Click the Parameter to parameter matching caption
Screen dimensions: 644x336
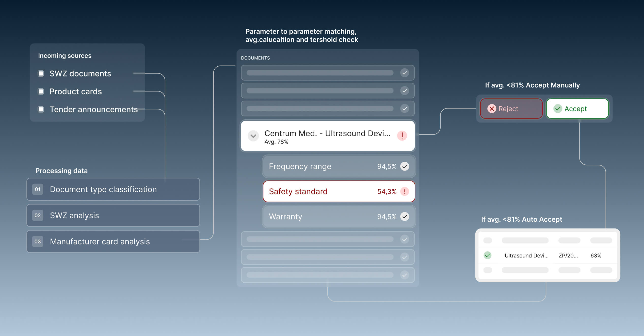(x=302, y=35)
